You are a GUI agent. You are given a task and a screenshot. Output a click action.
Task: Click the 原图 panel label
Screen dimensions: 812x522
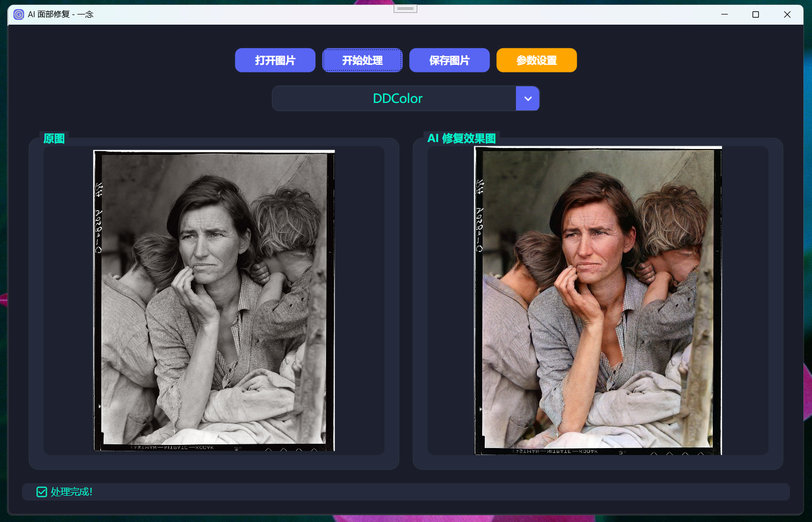[x=54, y=138]
